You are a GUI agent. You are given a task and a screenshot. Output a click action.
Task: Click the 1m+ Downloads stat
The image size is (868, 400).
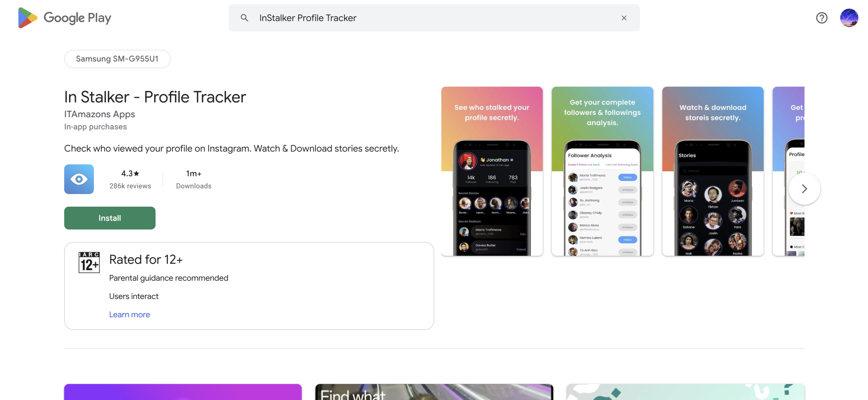point(194,179)
